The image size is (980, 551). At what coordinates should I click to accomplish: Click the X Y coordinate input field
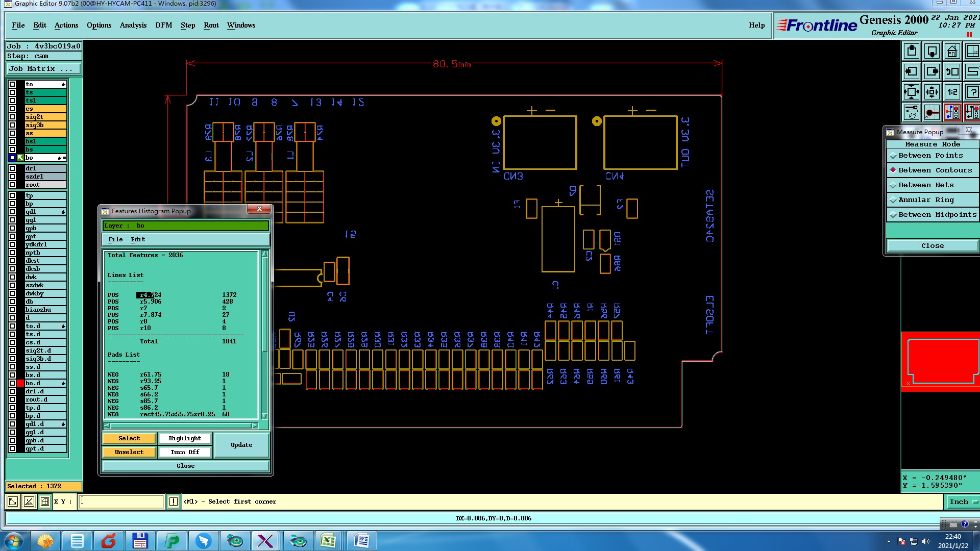[122, 502]
